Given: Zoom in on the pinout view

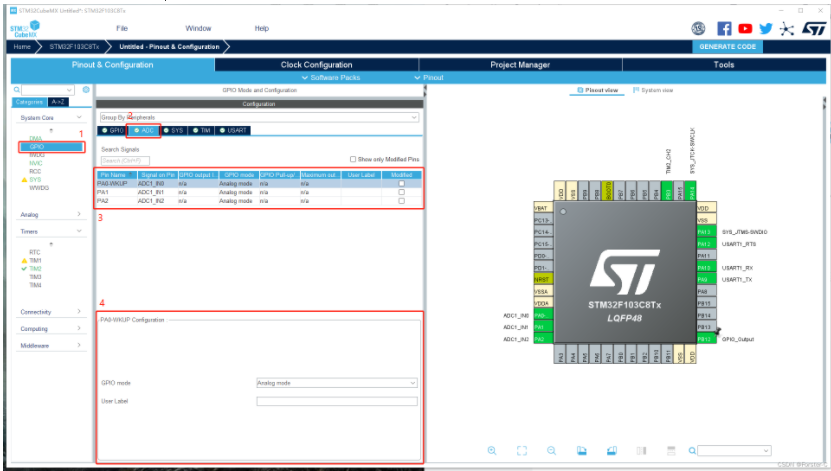Looking at the screenshot, I should pos(492,450).
